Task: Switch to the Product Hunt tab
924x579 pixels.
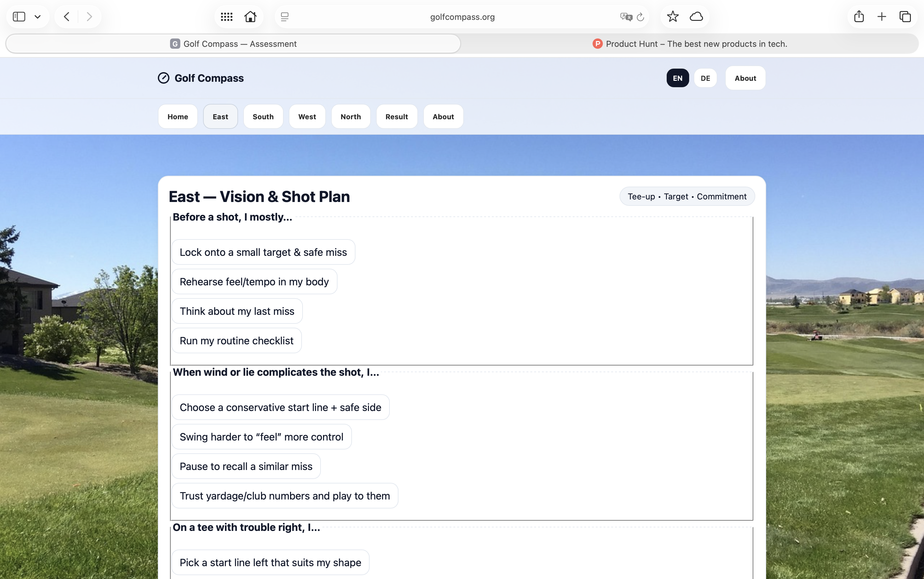Action: (x=689, y=44)
